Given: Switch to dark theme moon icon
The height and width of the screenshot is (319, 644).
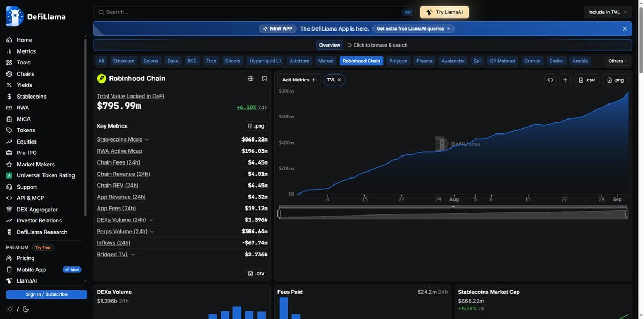Looking at the screenshot, I should [x=26, y=309].
